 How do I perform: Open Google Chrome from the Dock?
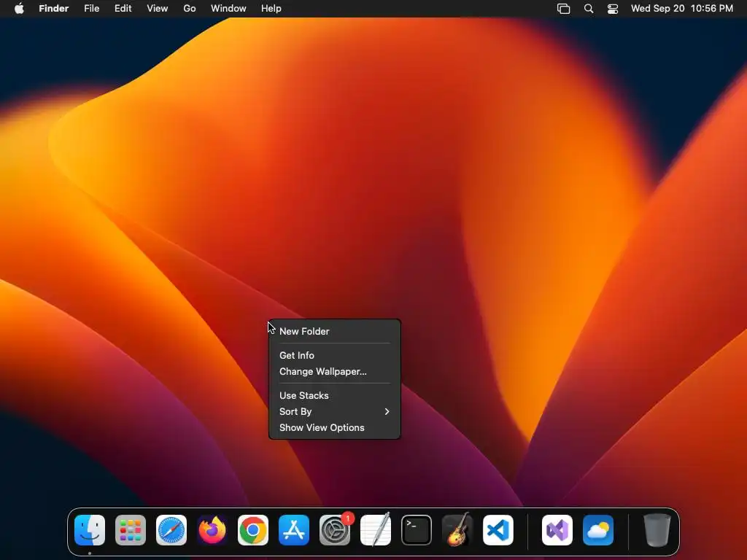253,530
